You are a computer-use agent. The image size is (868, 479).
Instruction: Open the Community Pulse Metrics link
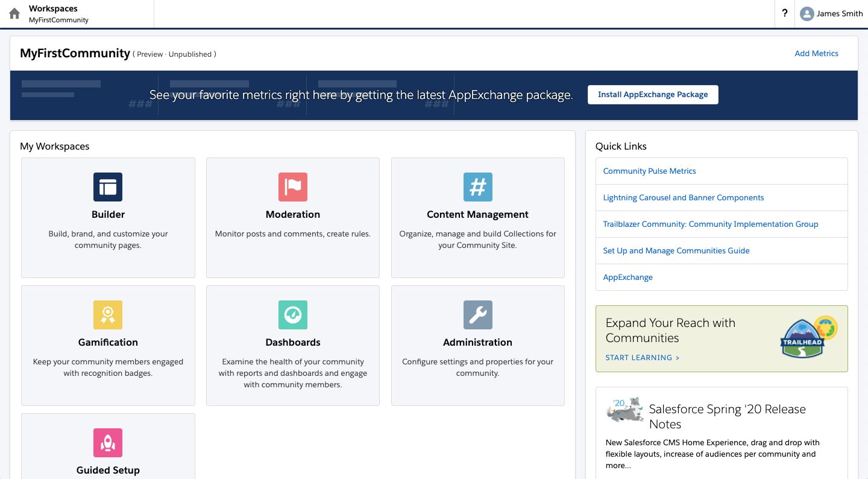point(649,171)
